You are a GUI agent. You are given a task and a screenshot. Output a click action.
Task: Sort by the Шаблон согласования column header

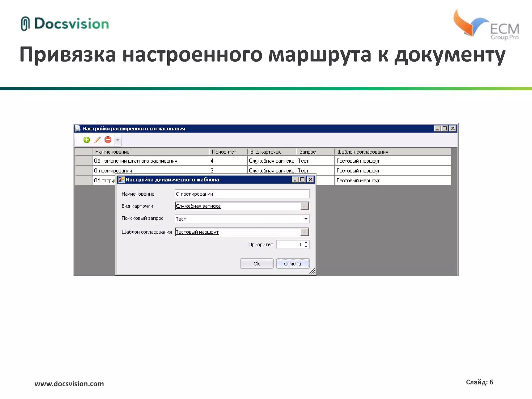pyautogui.click(x=393, y=152)
